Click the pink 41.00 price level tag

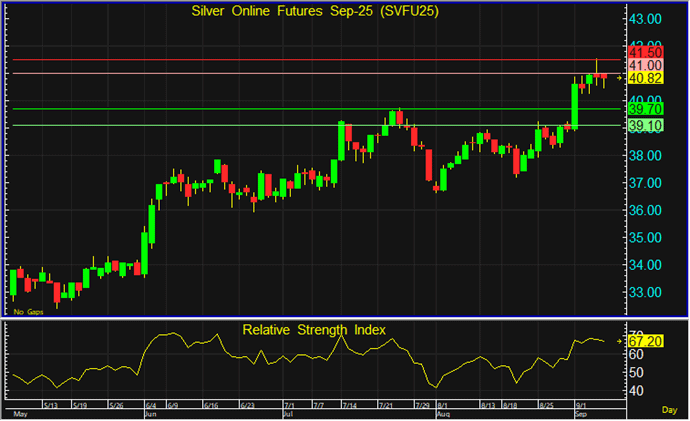click(x=645, y=64)
